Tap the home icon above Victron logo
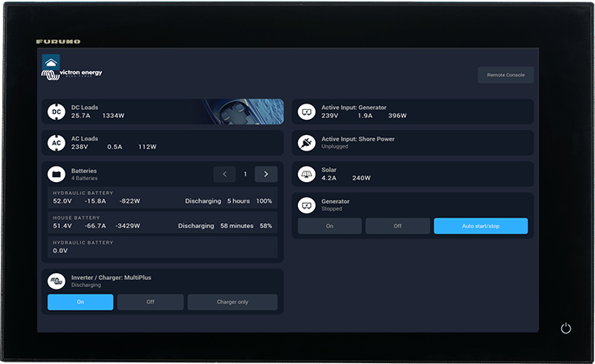The image size is (595, 364). tap(51, 62)
